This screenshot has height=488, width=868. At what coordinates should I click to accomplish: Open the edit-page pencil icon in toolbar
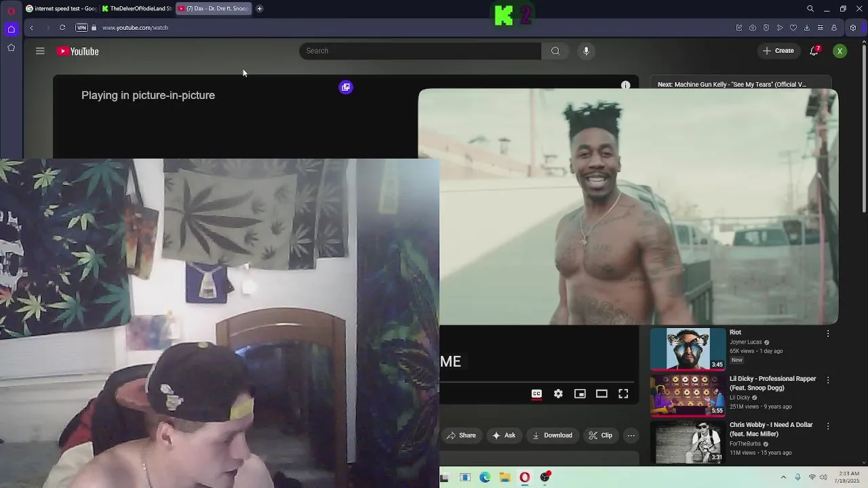[739, 28]
